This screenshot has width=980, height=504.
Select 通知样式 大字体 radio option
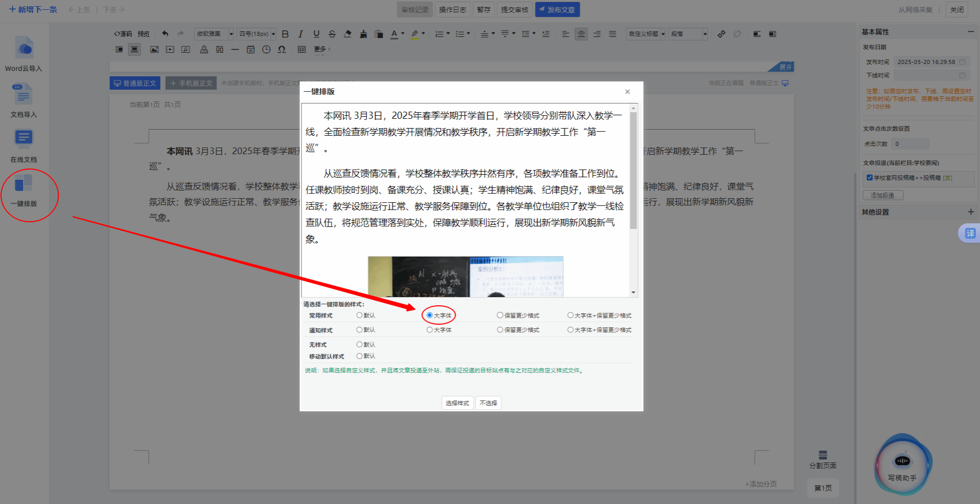430,330
